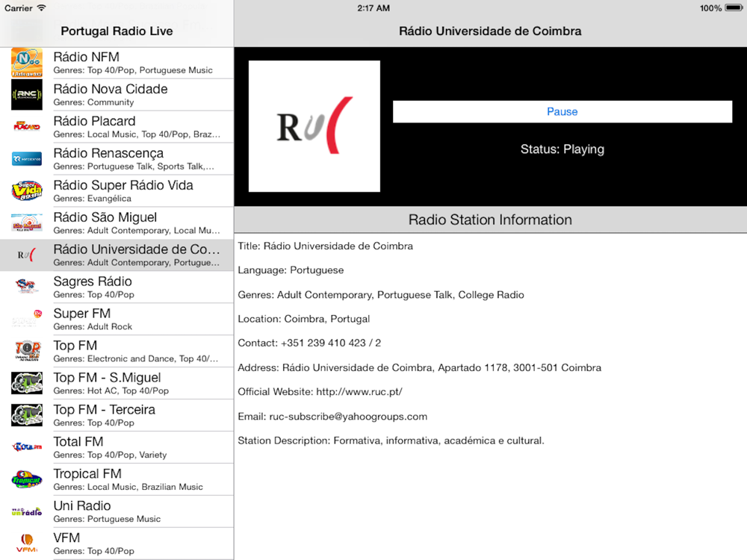Viewport: 747px width, 560px height.
Task: Tap the 'Radio Station Information' header
Action: [x=490, y=220]
